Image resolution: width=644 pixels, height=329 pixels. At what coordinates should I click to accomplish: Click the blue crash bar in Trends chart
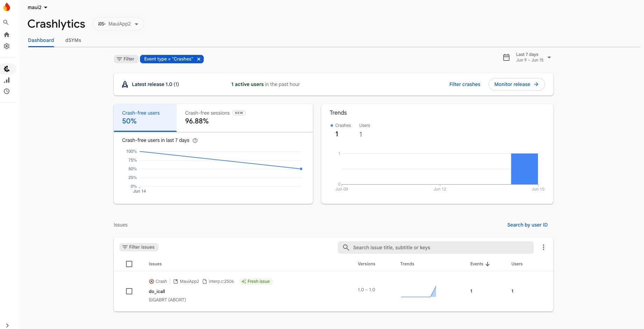[x=524, y=169]
